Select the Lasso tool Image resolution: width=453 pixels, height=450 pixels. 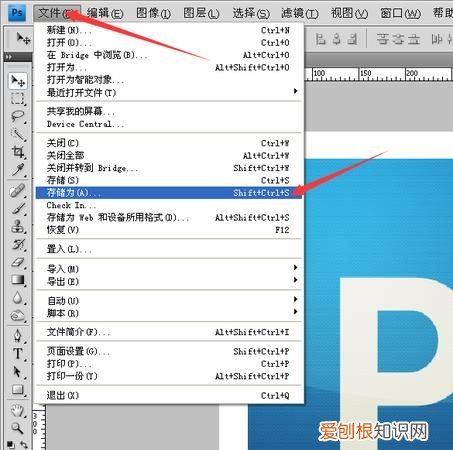click(x=18, y=116)
